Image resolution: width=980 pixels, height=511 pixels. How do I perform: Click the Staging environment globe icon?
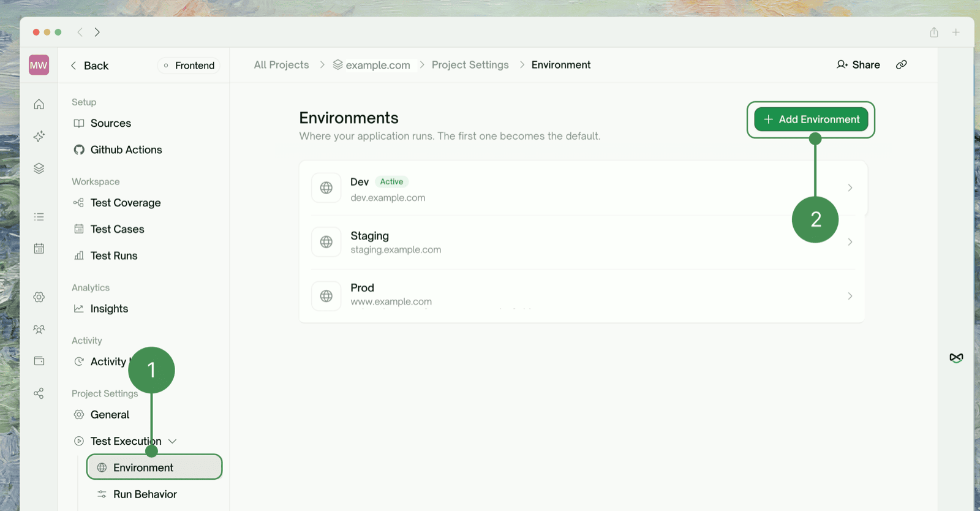pos(326,242)
